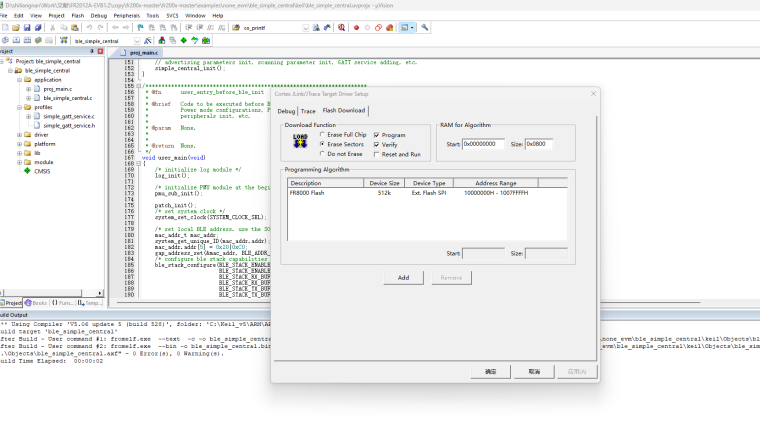Viewport: 760px width, 425px height.
Task: Select the CMSIS item in tree
Action: [x=37, y=172]
